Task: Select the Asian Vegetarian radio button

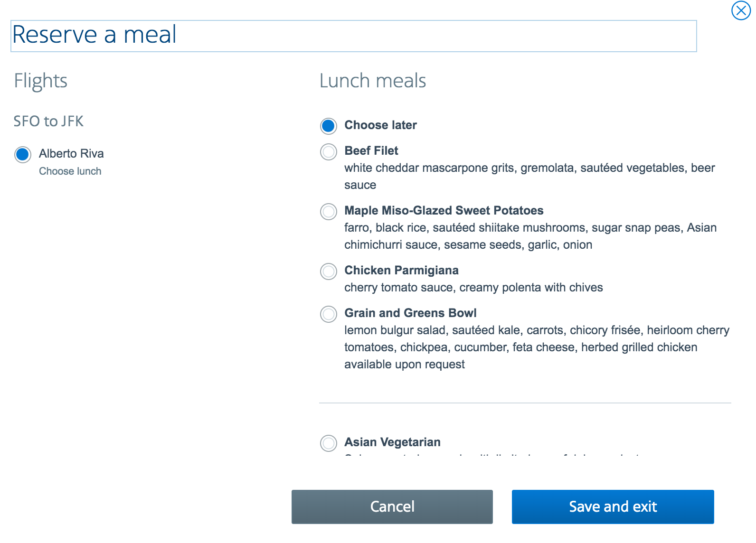Action: click(x=329, y=443)
